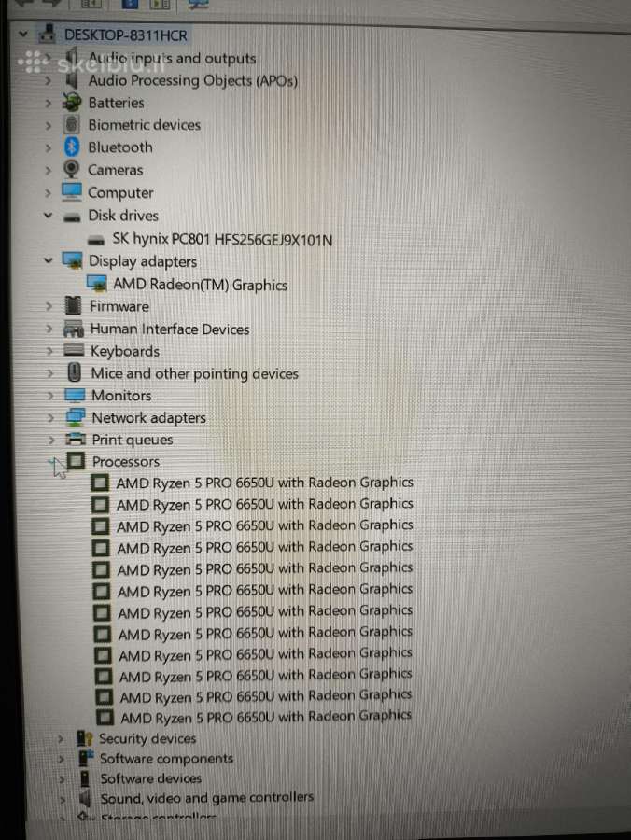This screenshot has width=631, height=840.
Task: Expand the Keyboards node arrow
Action: [49, 351]
